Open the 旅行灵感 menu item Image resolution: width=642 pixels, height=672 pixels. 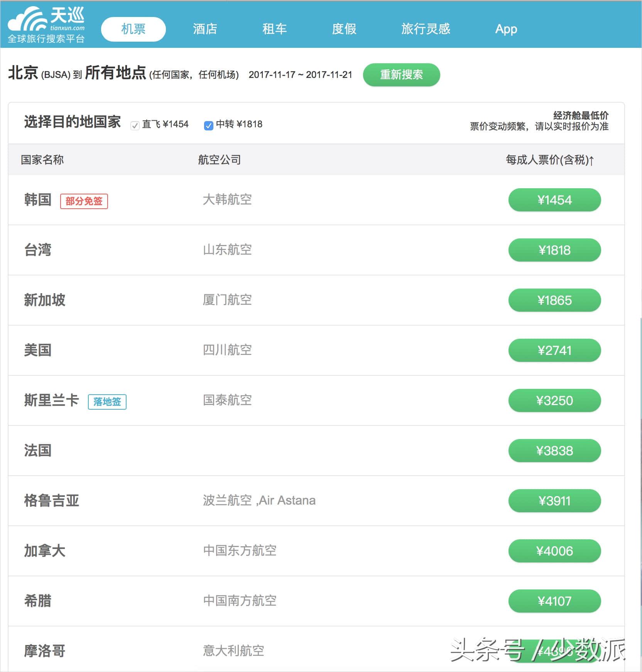pyautogui.click(x=426, y=29)
